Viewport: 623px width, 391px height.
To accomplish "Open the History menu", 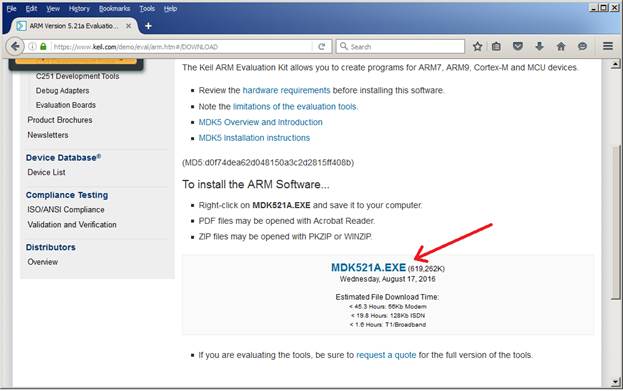I will point(79,8).
